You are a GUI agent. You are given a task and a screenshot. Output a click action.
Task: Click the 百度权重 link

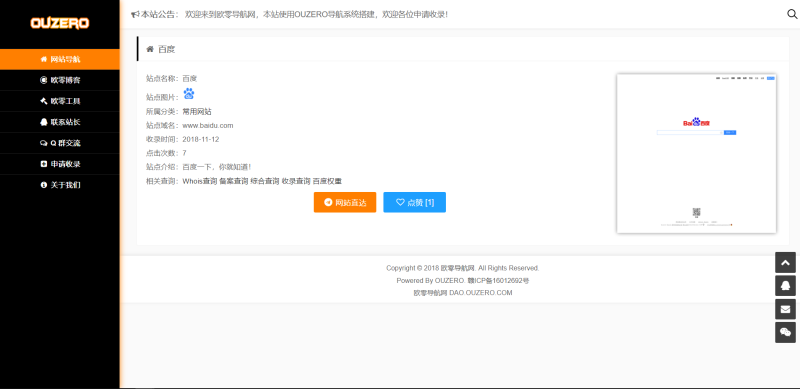point(327,181)
